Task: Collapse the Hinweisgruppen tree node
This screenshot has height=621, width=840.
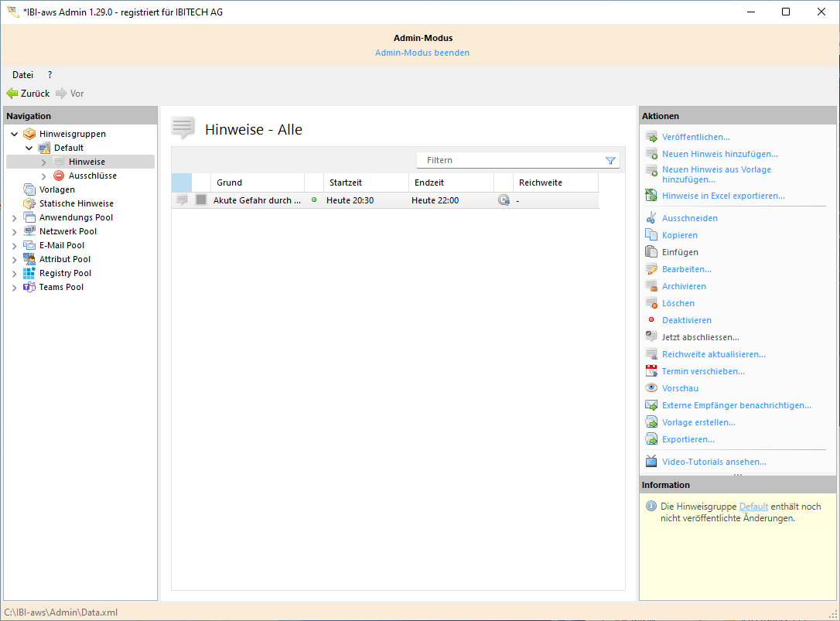Action: click(15, 135)
